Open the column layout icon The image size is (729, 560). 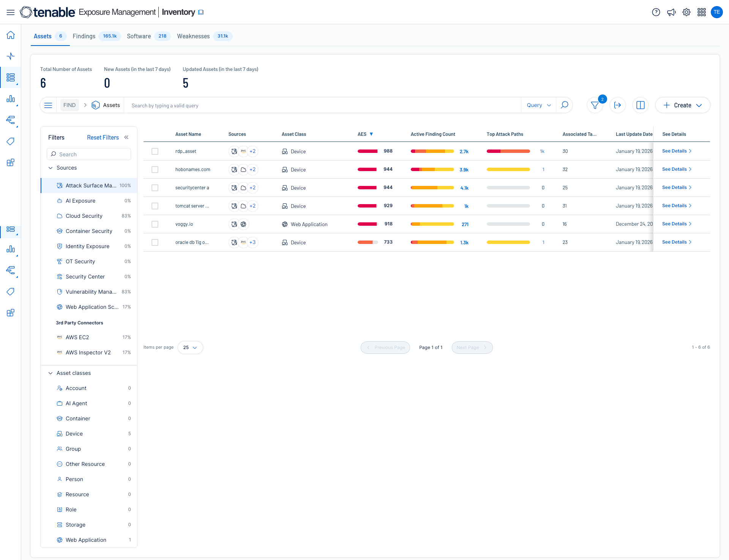pos(641,105)
